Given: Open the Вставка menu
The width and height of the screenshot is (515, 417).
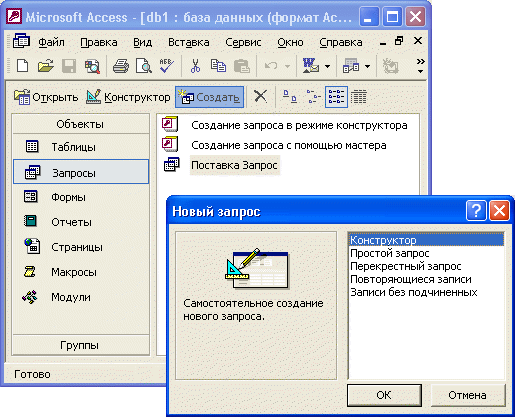Looking at the screenshot, I should click(x=189, y=42).
